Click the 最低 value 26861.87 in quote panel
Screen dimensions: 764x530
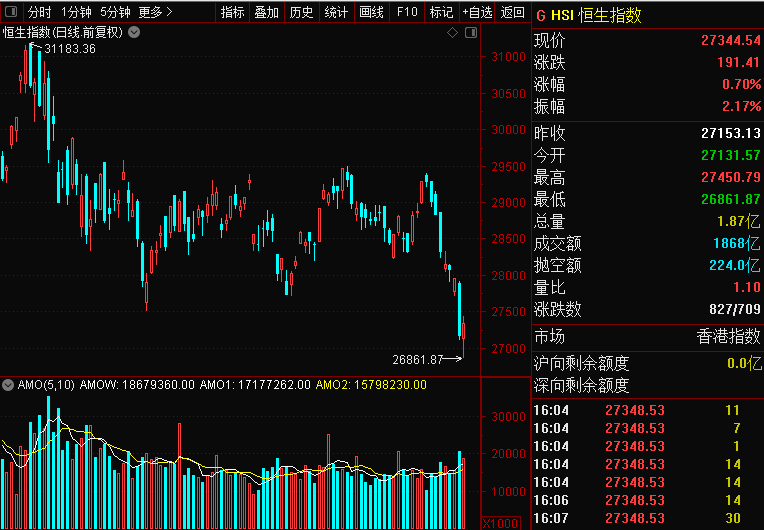731,199
